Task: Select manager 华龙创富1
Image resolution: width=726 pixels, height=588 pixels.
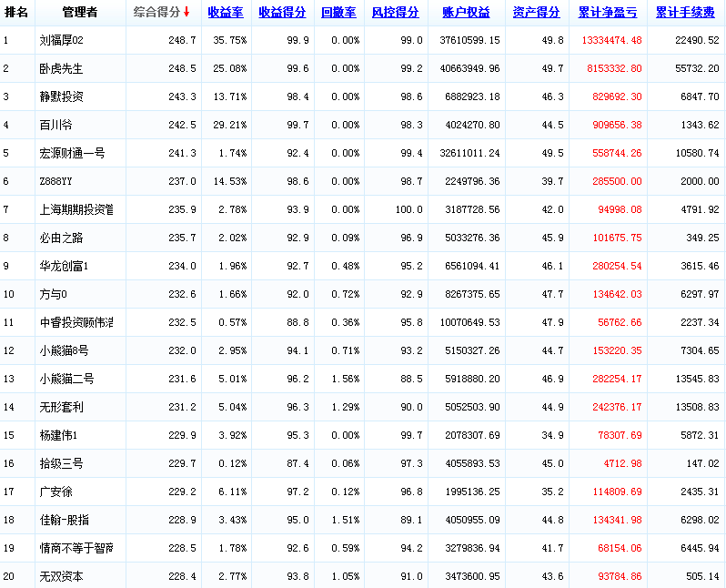Action: 64,266
